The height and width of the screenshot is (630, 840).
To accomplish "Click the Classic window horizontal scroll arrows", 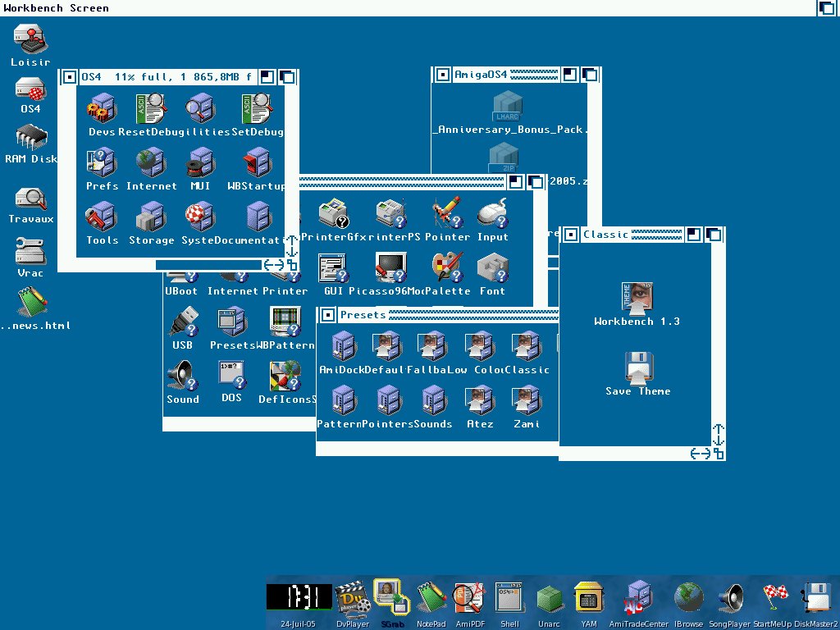I will pos(701,454).
